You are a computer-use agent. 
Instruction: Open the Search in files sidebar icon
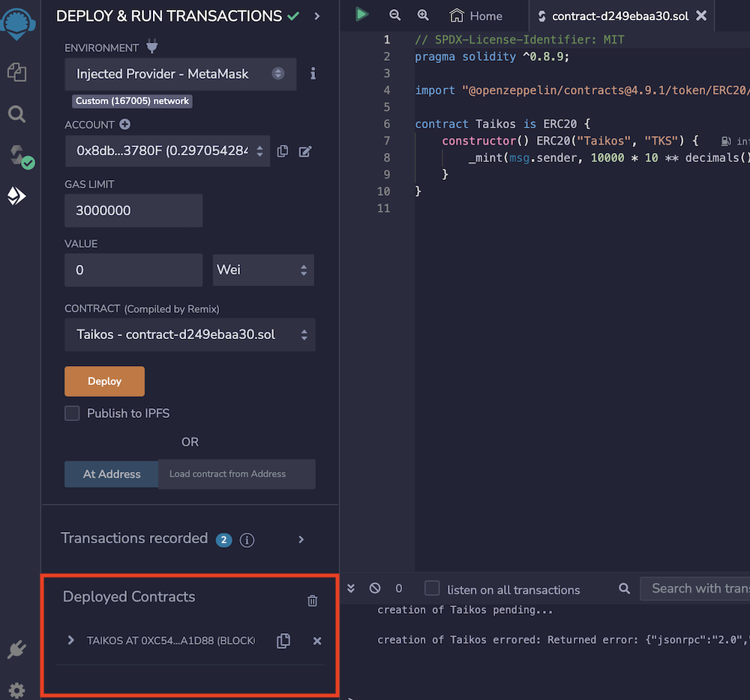click(x=16, y=114)
